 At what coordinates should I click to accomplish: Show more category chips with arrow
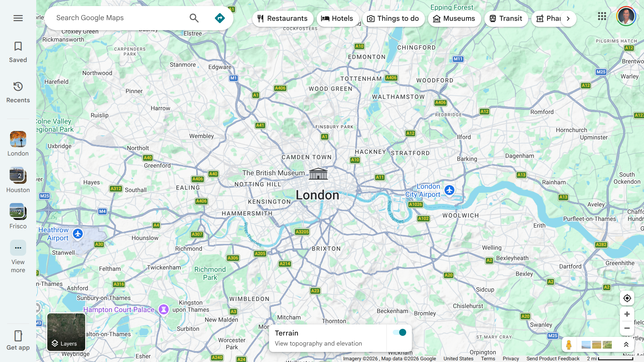568,18
